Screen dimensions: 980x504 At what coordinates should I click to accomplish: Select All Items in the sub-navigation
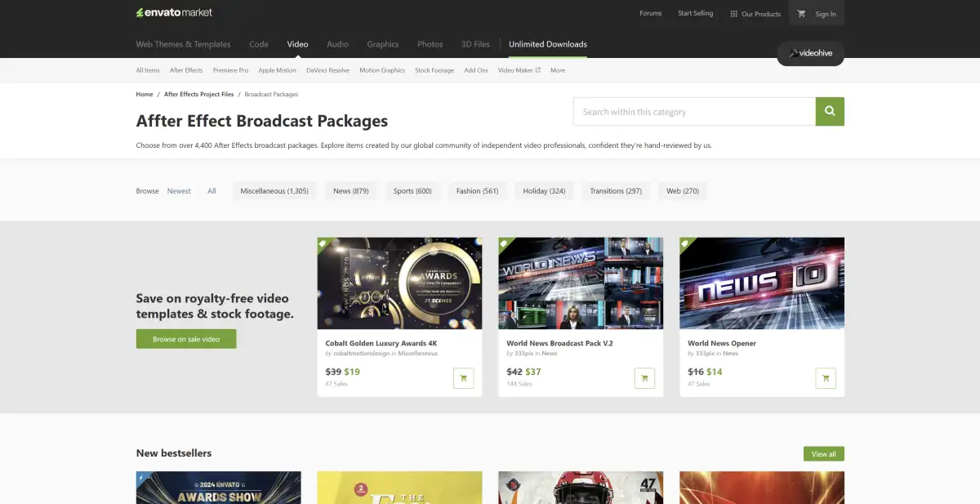(148, 70)
